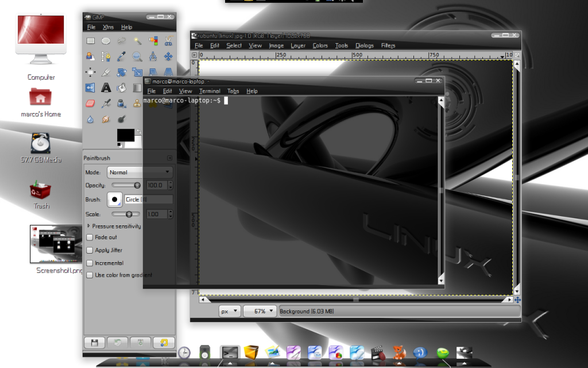Viewport: 588px width, 368px height.
Task: Click the Opacity value stepper arrows
Action: click(x=171, y=185)
